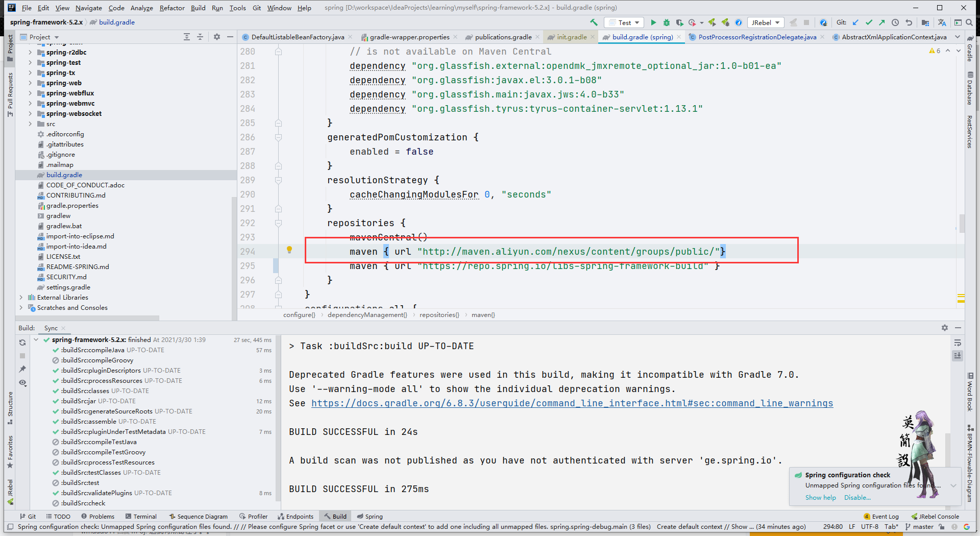Commit changes via the green Git checkmark icon
Viewport: 980px width, 536px height.
click(869, 22)
